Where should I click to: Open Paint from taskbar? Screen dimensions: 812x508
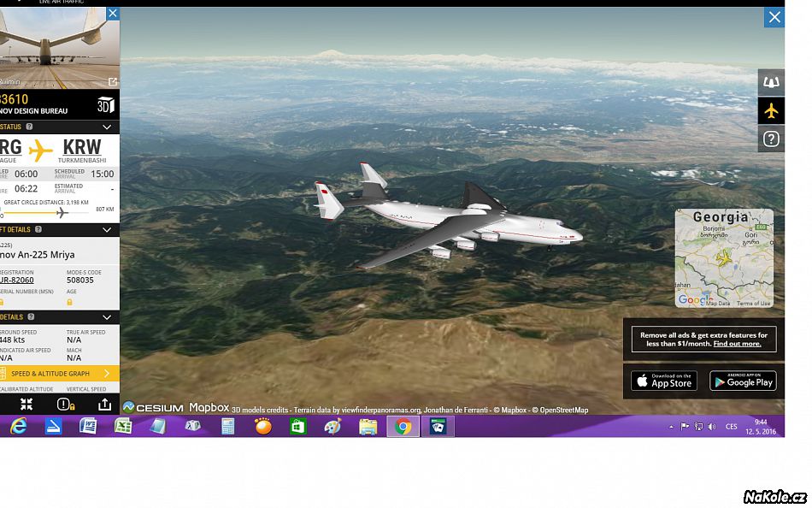[332, 426]
